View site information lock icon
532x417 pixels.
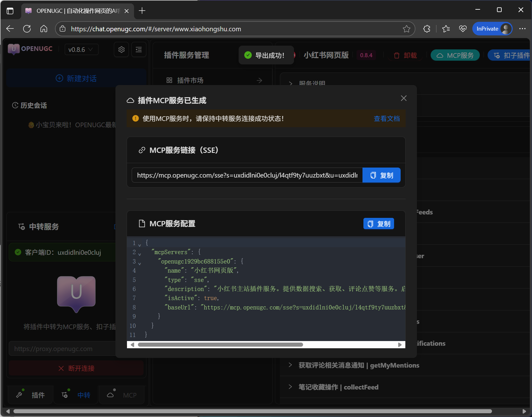pos(63,29)
